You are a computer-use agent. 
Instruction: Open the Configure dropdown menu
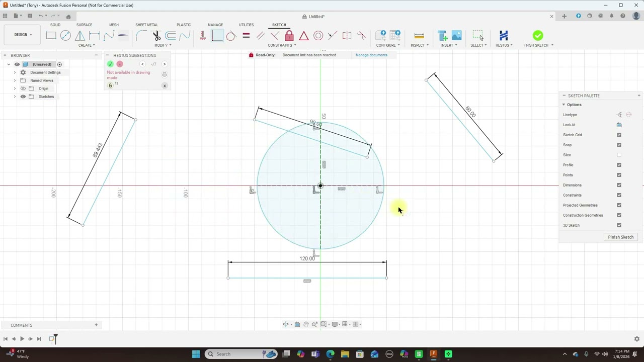[388, 45]
